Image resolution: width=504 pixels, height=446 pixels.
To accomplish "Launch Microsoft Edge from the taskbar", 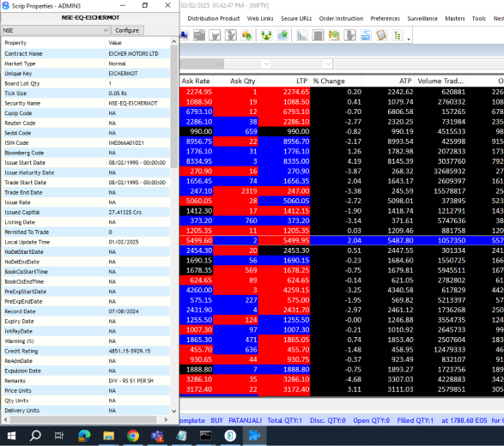I will coord(84,436).
